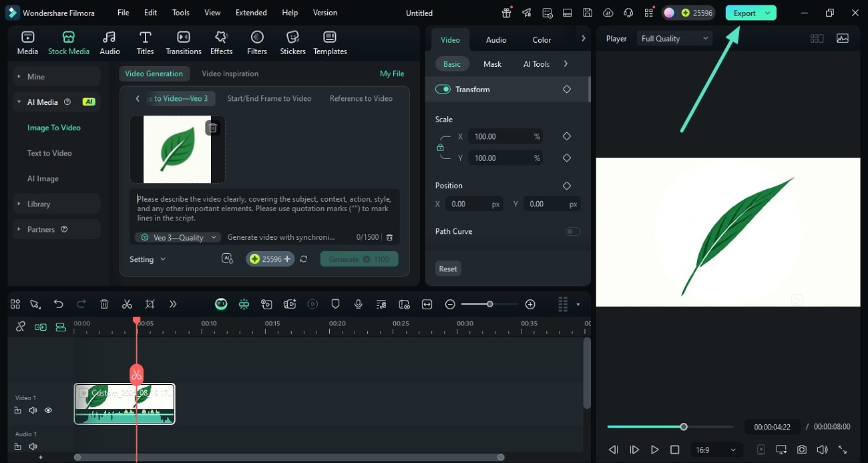Open the Media panel icon
This screenshot has height=463, width=868.
tap(27, 43)
